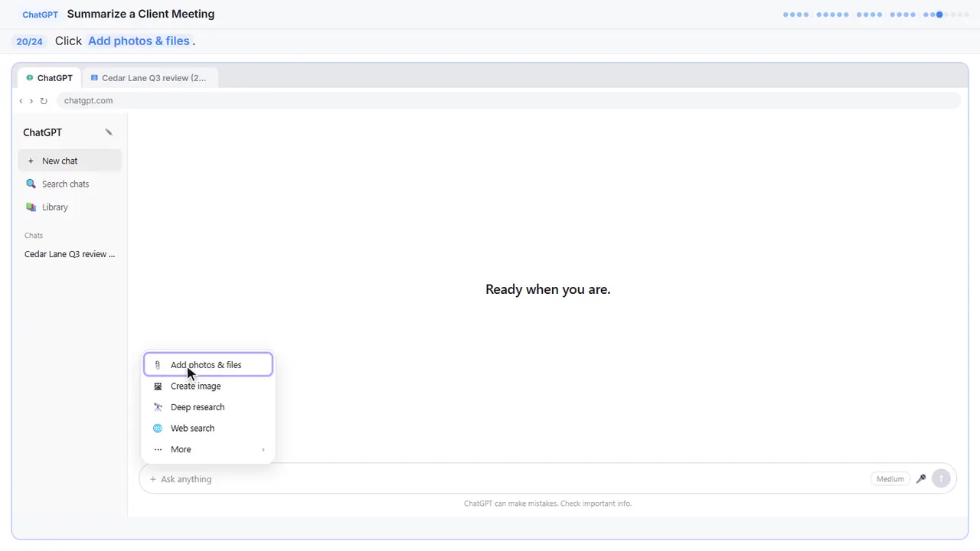
Task: Click the magnifier icon for Search chats
Action: pos(31,184)
